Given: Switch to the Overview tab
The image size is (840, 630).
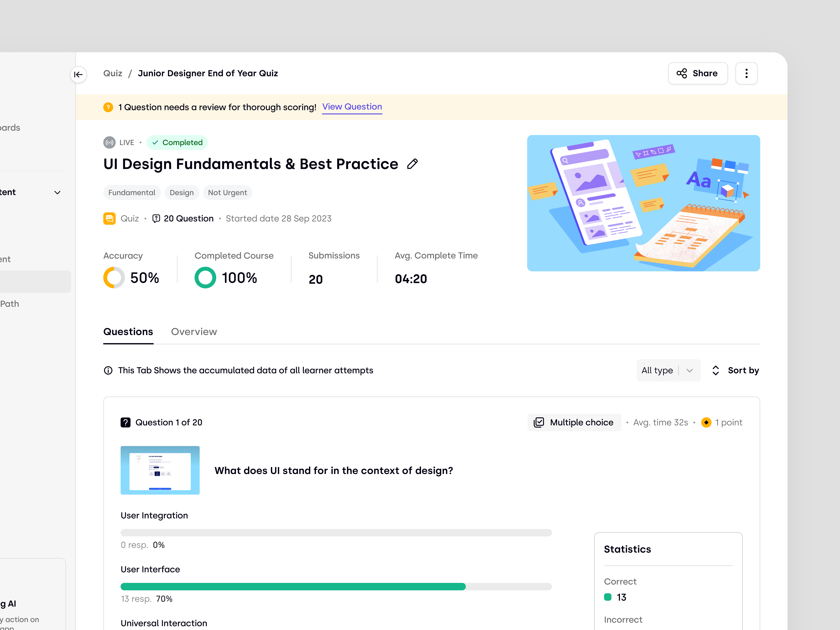Looking at the screenshot, I should tap(194, 331).
